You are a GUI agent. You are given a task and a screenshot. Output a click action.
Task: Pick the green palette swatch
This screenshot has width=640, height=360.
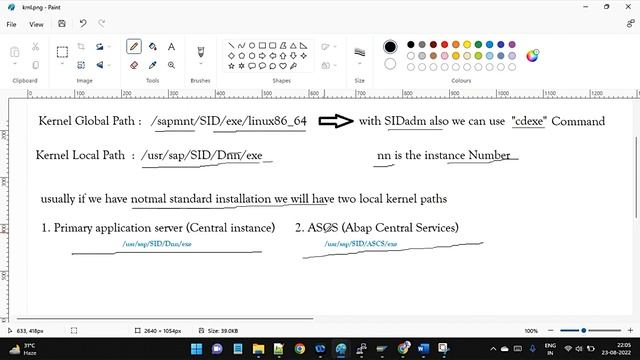[x=478, y=44]
